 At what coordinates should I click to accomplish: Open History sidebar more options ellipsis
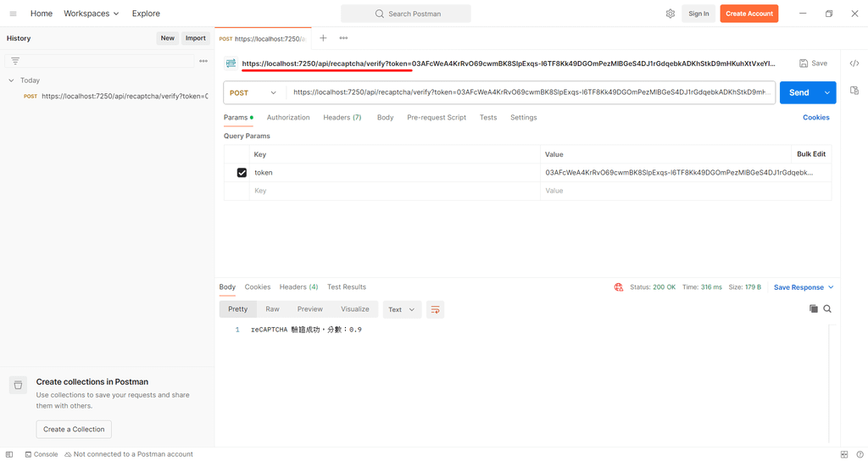click(x=203, y=61)
